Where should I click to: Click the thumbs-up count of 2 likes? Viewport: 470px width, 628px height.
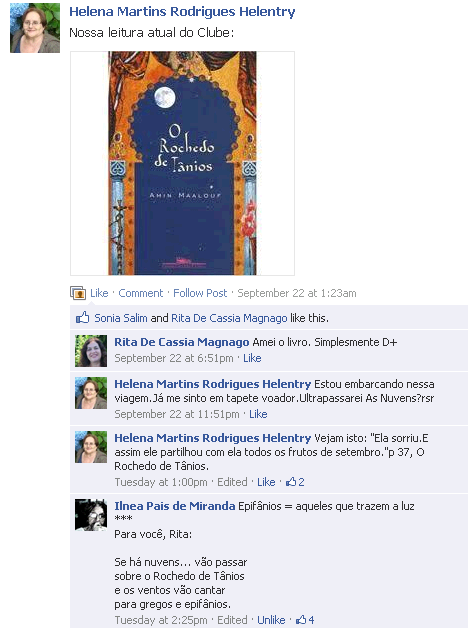[x=295, y=482]
